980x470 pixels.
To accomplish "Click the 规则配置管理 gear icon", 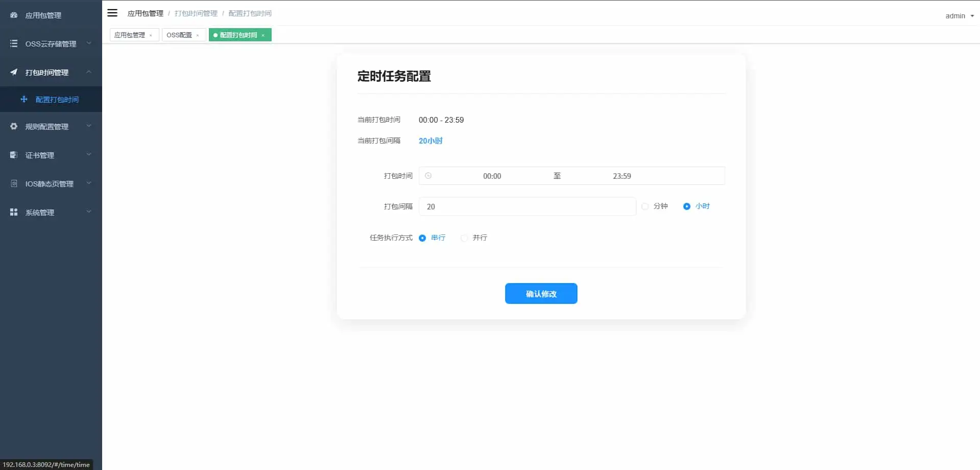I will point(14,126).
